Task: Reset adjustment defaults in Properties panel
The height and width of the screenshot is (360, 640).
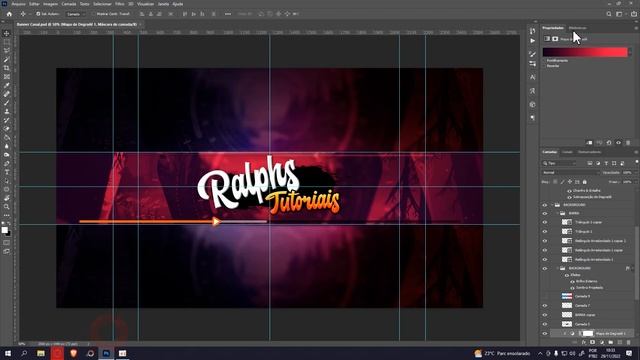Action: (x=609, y=143)
